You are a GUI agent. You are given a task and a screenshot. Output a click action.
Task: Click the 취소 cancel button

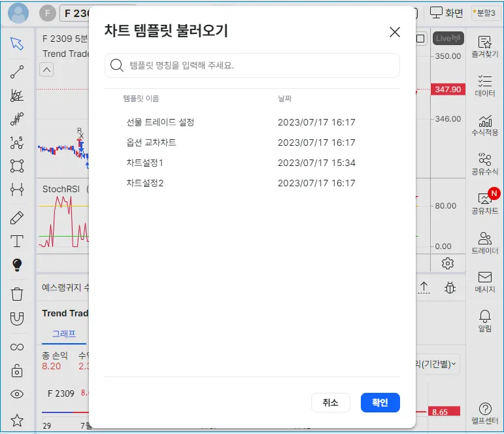pos(330,403)
